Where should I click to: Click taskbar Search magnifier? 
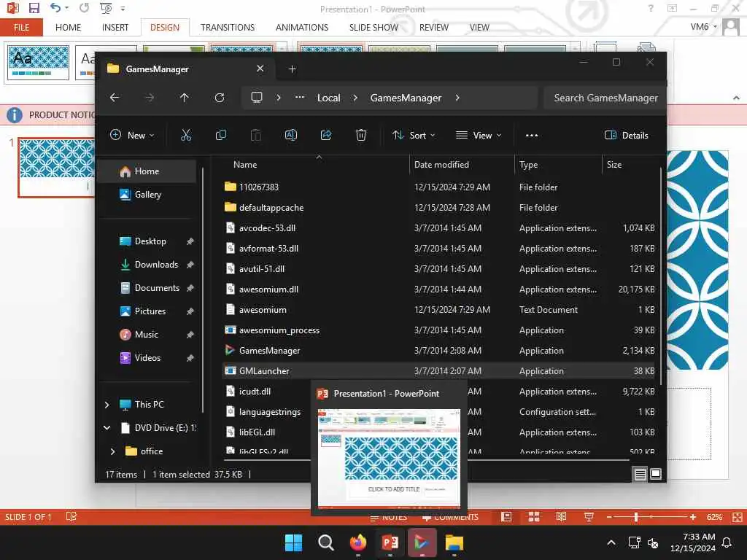click(326, 542)
